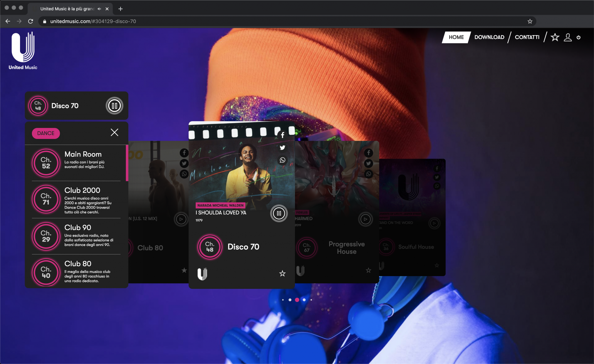Favorite the Progressive House channel star

pos(368,270)
